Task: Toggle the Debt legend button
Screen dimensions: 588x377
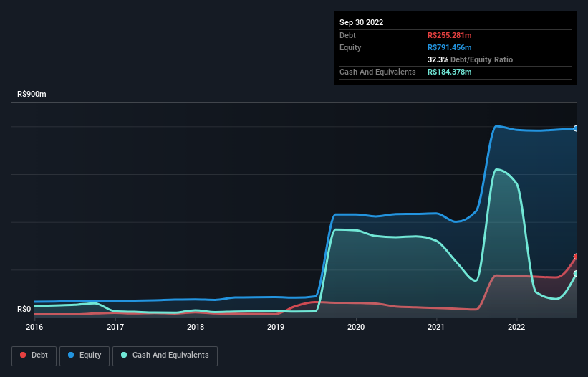Action: point(34,355)
